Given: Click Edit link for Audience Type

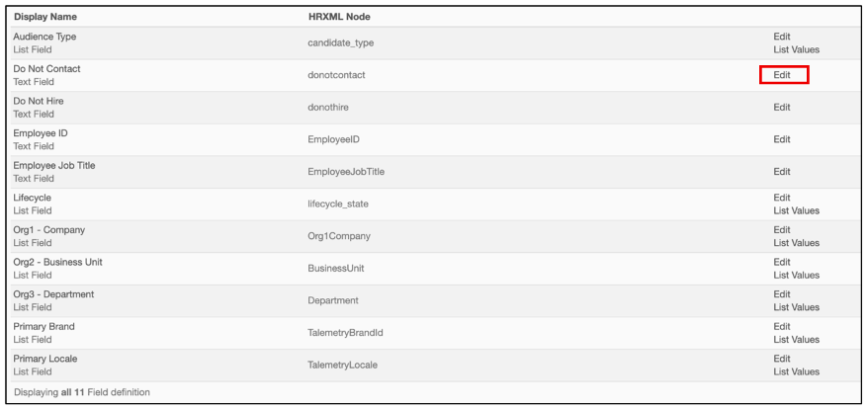Looking at the screenshot, I should [782, 37].
